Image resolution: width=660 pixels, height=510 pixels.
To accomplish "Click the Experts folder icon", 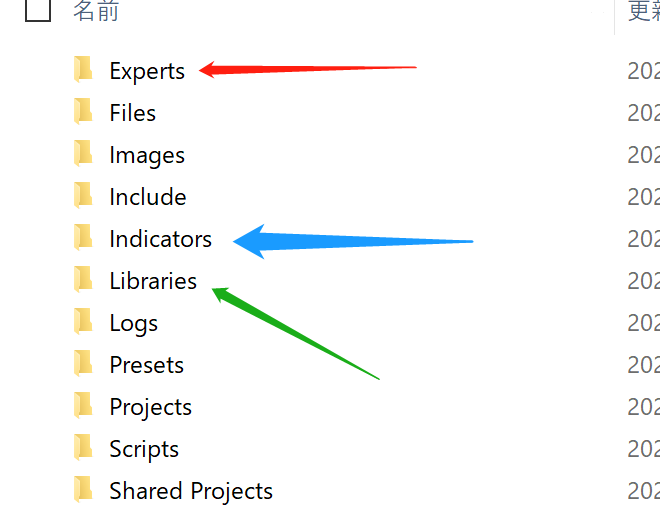I will pyautogui.click(x=83, y=70).
